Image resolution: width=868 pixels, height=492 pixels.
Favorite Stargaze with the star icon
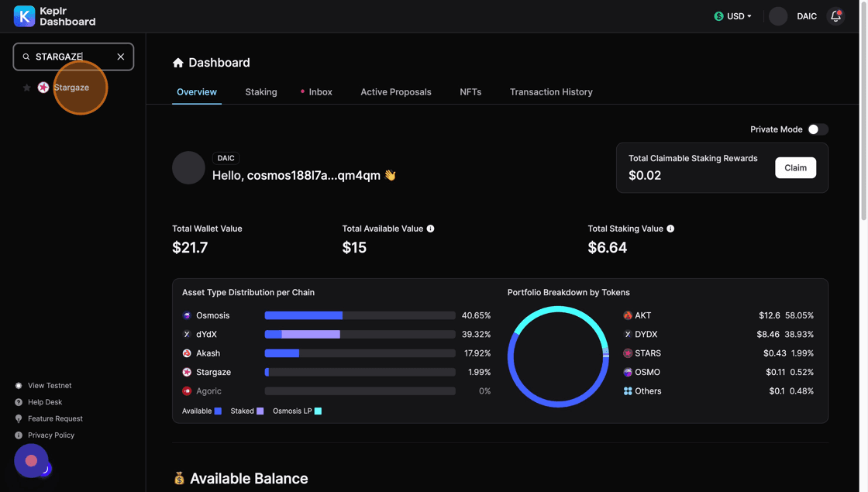tap(26, 88)
